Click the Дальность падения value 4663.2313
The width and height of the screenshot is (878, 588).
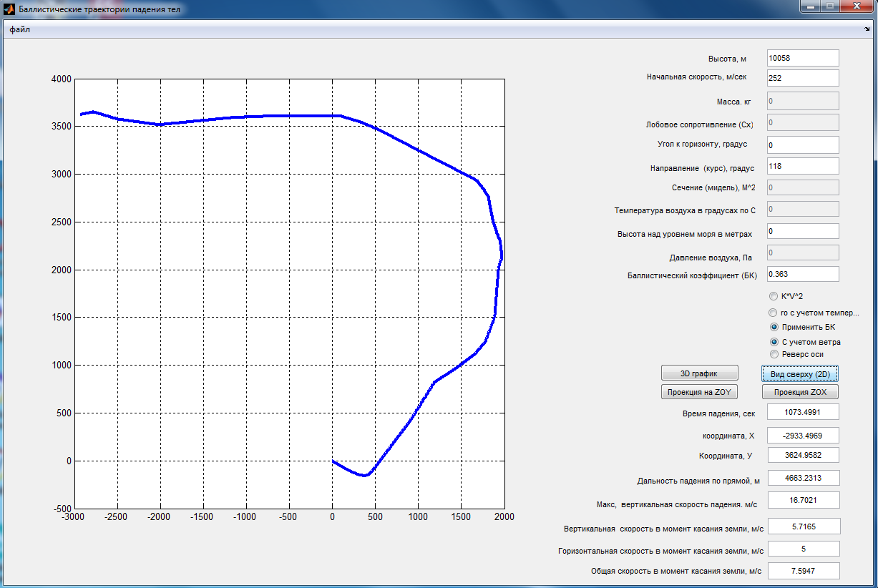pyautogui.click(x=802, y=478)
